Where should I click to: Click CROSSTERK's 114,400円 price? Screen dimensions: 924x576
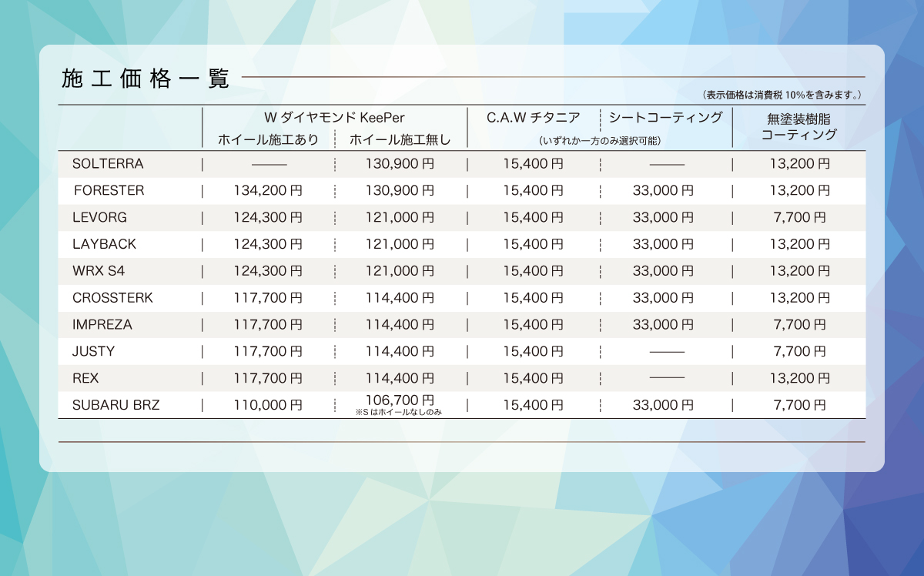pyautogui.click(x=400, y=298)
